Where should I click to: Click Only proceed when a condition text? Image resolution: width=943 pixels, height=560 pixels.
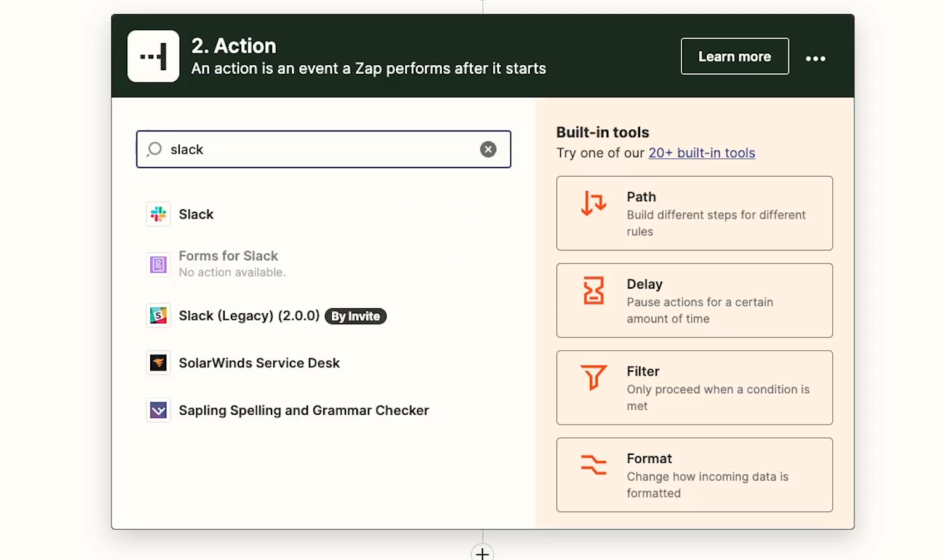tap(718, 398)
